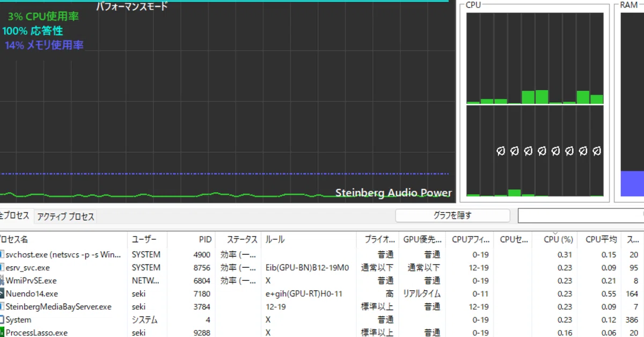This screenshot has height=337, width=644.
Task: Click the ProcessLasso.exe process icon
Action: [2, 332]
